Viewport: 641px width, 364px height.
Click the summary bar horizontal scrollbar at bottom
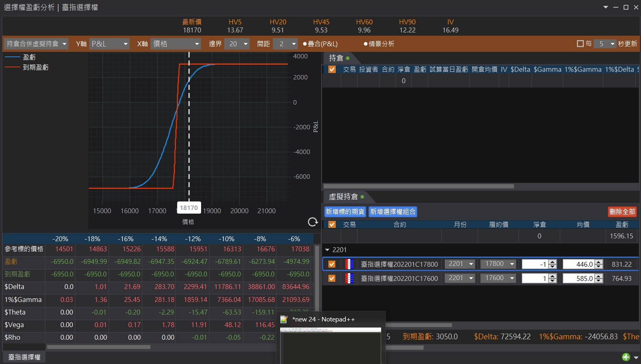[x=405, y=347]
